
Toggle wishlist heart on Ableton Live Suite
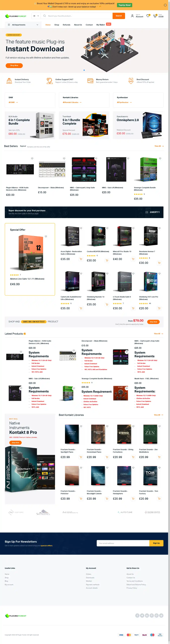tap(46, 236)
